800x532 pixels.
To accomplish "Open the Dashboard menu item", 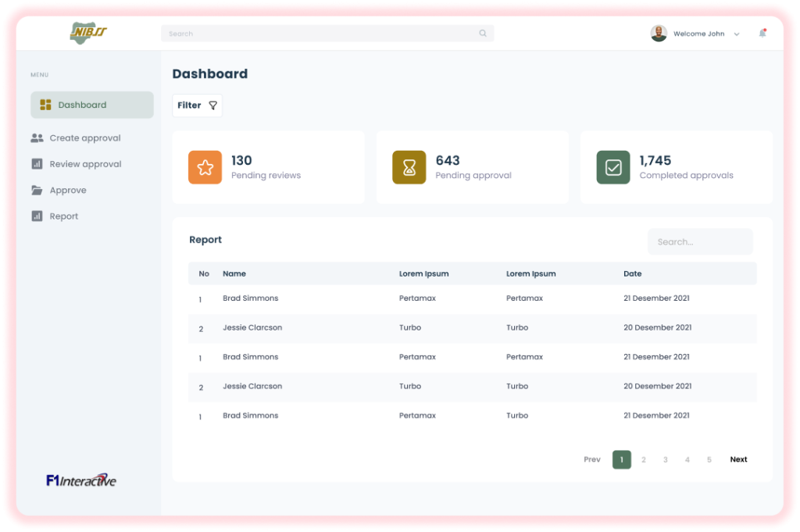I will (91, 105).
